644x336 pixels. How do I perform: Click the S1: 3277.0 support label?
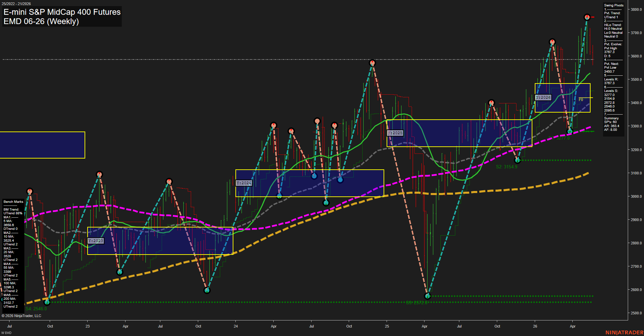[559, 138]
